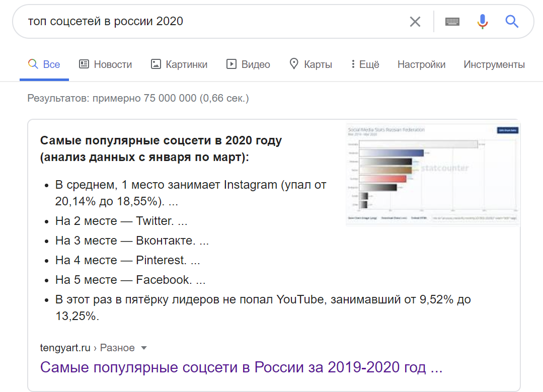543x392 pixels.
Task: Click the bullet На 3 месте — Вконтакте
Action: 132,241
